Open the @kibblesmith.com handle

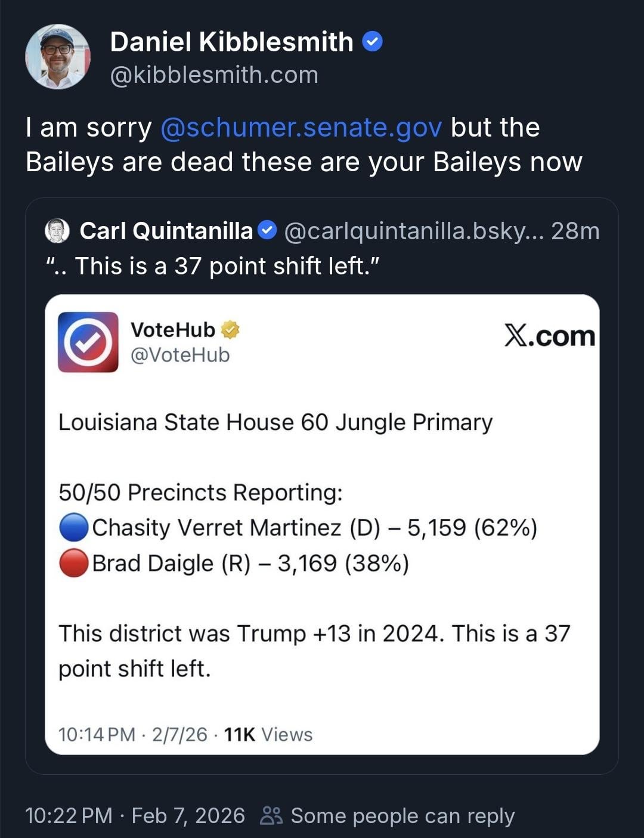point(214,75)
